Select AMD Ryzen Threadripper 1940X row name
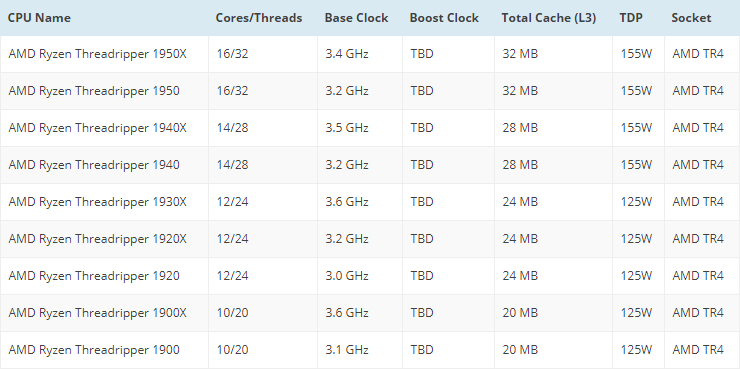 (98, 128)
